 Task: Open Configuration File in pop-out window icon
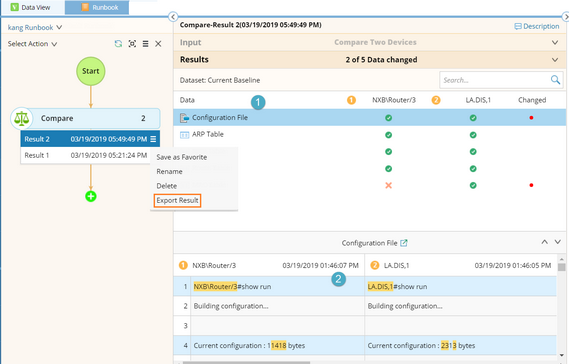click(404, 243)
